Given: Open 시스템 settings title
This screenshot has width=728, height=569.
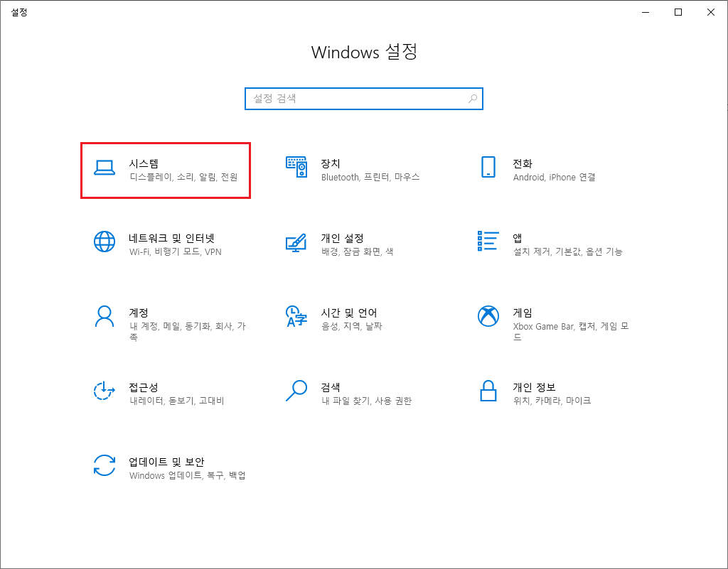Looking at the screenshot, I should coord(144,163).
